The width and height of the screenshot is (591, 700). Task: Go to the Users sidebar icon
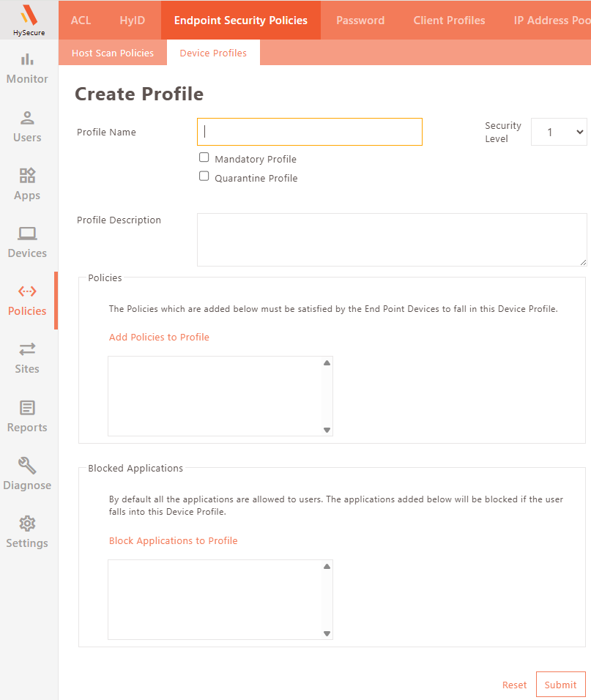point(27,118)
